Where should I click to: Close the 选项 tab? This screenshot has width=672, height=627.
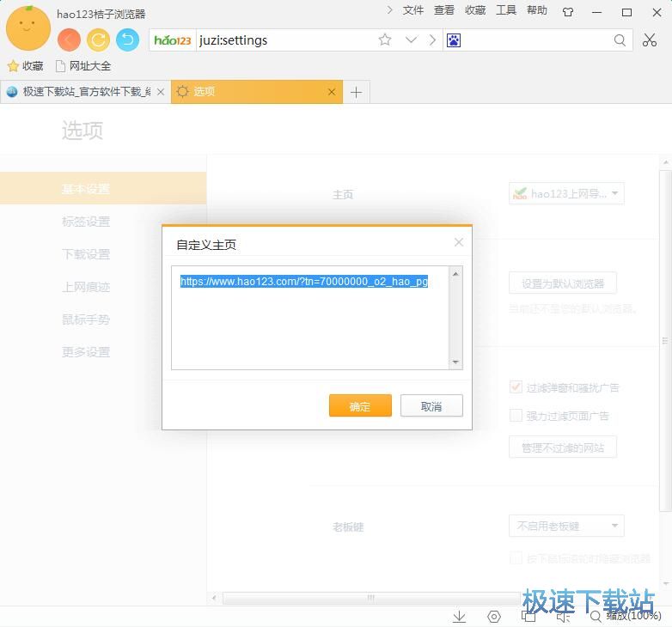coord(332,92)
